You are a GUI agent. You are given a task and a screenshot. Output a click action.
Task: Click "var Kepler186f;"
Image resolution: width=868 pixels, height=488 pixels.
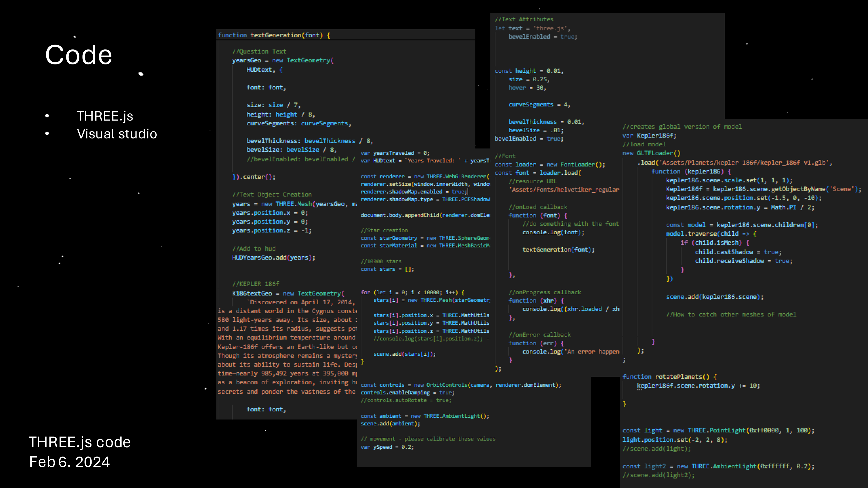[x=650, y=135]
